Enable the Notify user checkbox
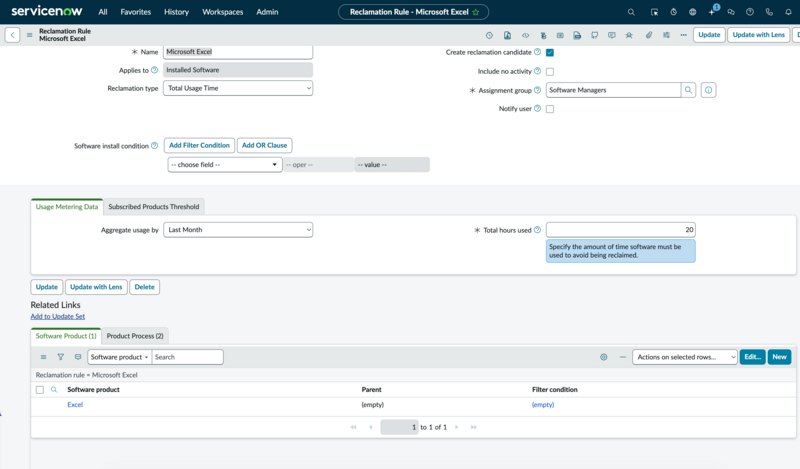 click(549, 109)
